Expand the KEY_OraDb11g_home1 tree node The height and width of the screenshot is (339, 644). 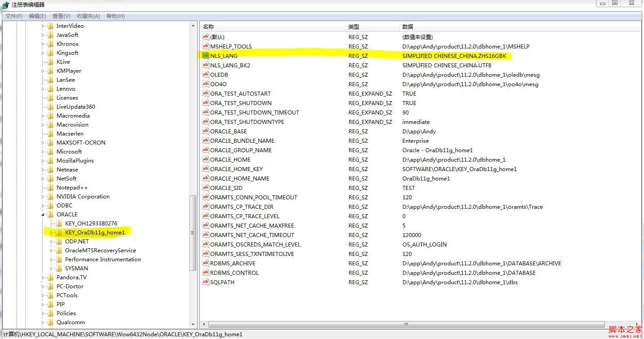52,233
